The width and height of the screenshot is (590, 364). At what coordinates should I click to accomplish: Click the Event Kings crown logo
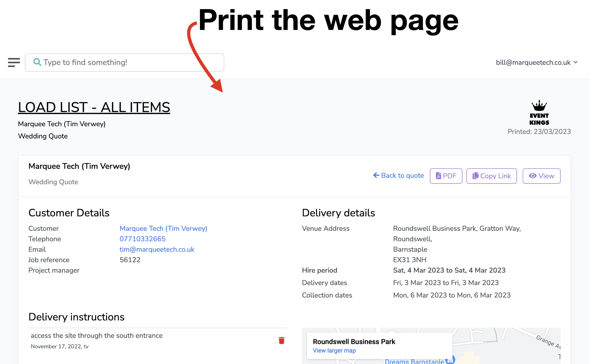coord(539,113)
